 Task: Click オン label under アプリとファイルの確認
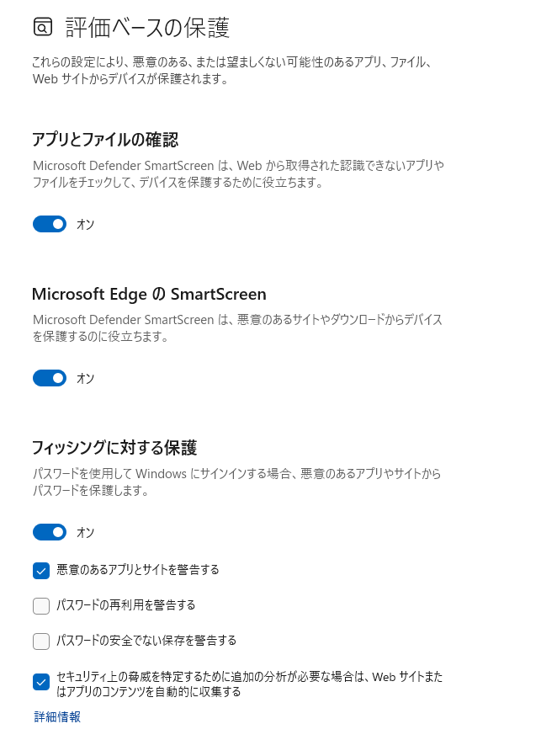point(85,224)
